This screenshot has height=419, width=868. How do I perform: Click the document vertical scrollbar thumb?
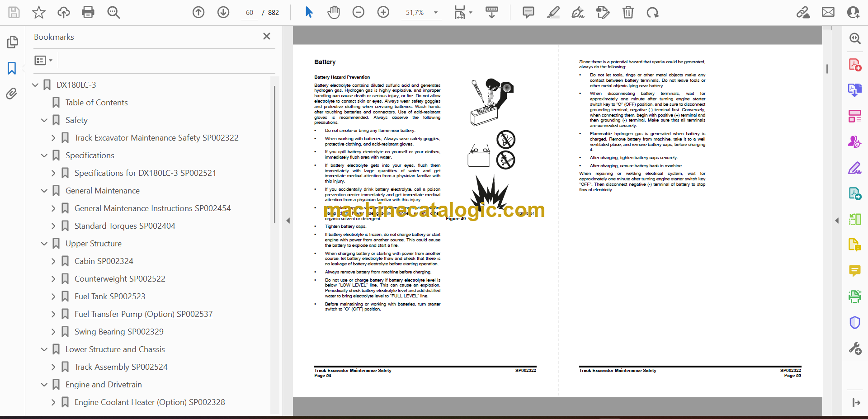827,69
